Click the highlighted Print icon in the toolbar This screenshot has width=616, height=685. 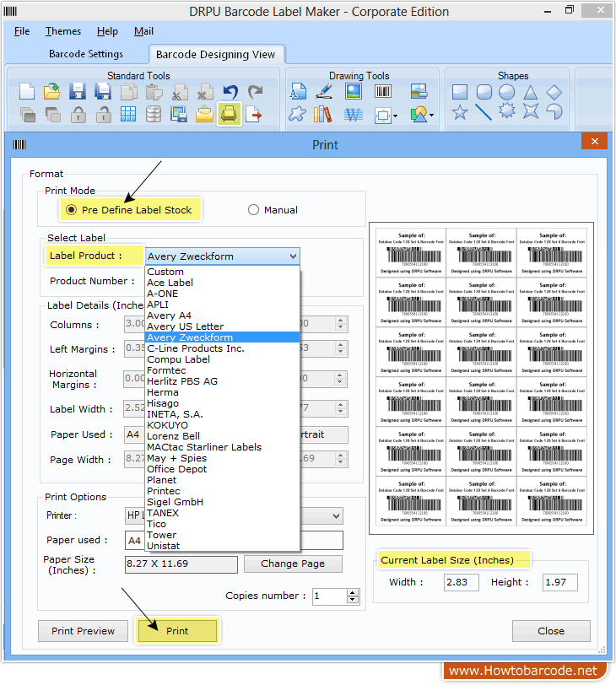click(229, 114)
